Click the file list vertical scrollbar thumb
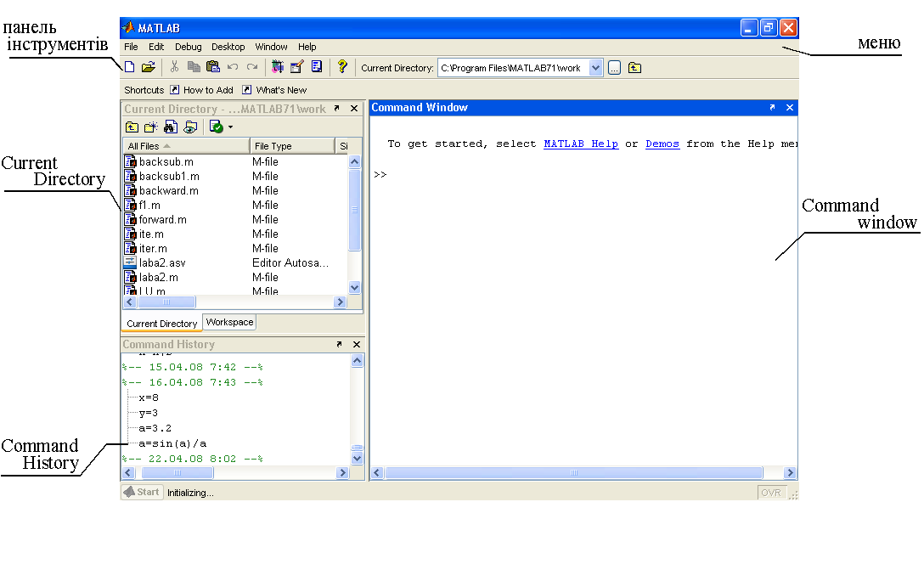The height and width of the screenshot is (564, 924). (354, 210)
